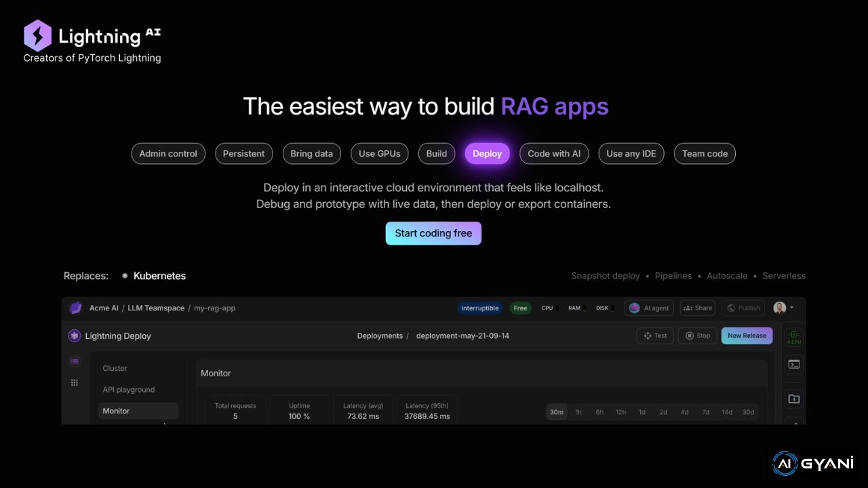Choose the 2d time range
The height and width of the screenshot is (488, 868).
click(663, 412)
